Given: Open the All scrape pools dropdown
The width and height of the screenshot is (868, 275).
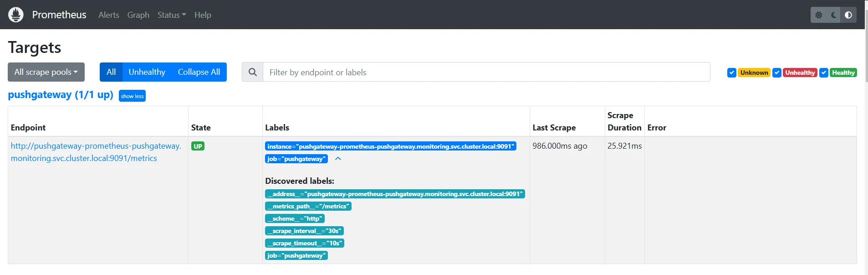Looking at the screenshot, I should 46,72.
